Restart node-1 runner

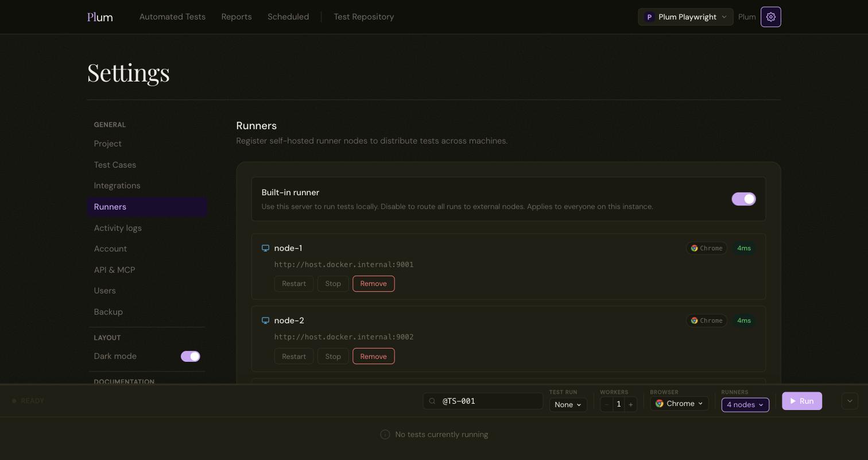click(294, 284)
